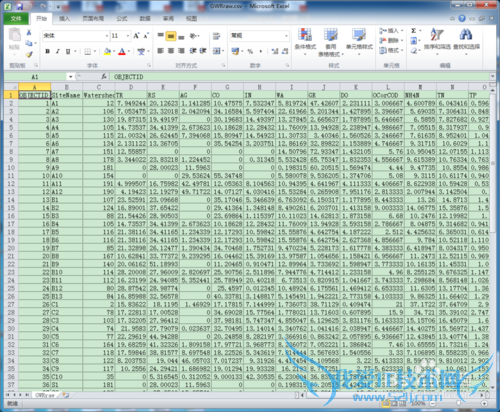This screenshot has height=412, width=500.
Task: Click the Merge and Center icon
Action: pyautogui.click(x=217, y=51)
